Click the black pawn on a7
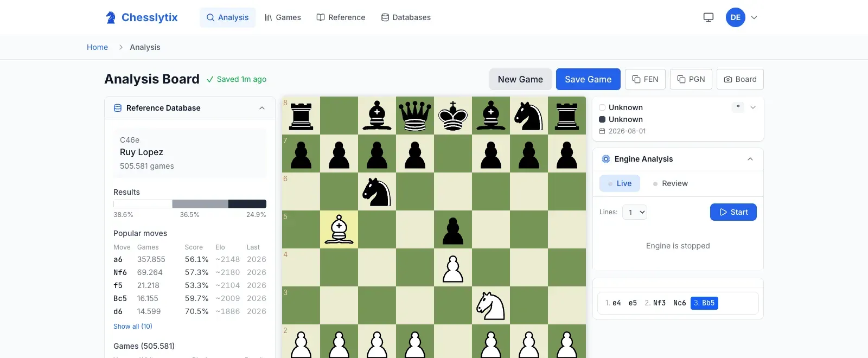 click(x=301, y=154)
